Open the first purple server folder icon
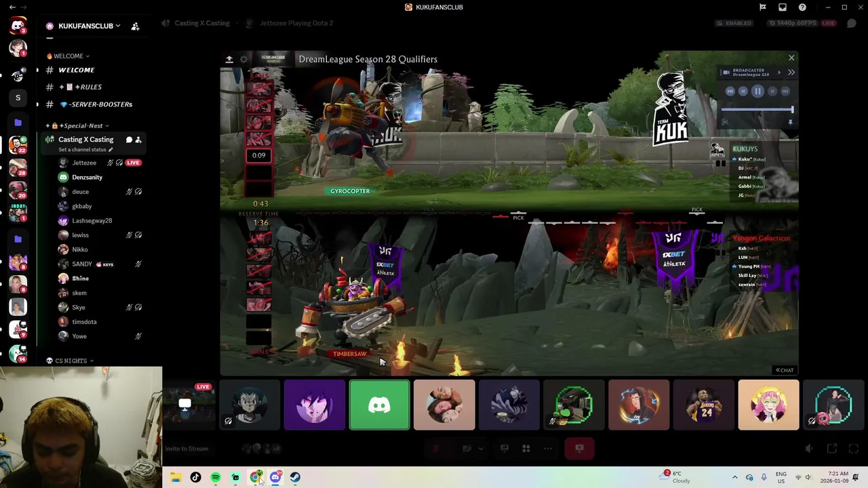The width and height of the screenshot is (868, 488). coord(18,123)
